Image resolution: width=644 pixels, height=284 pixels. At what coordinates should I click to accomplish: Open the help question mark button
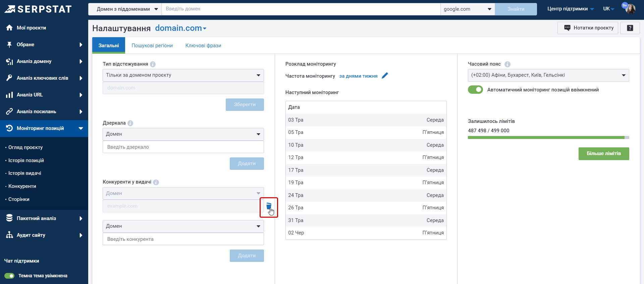[630, 28]
